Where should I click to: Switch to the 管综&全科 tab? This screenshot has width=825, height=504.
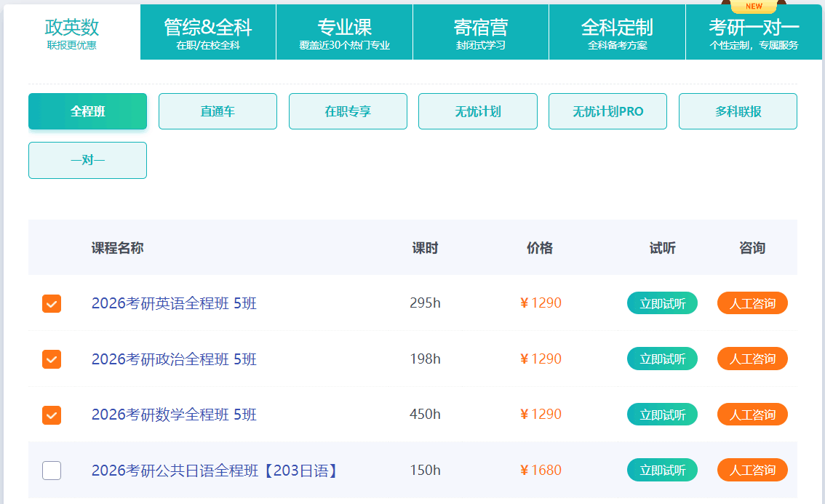pos(208,33)
